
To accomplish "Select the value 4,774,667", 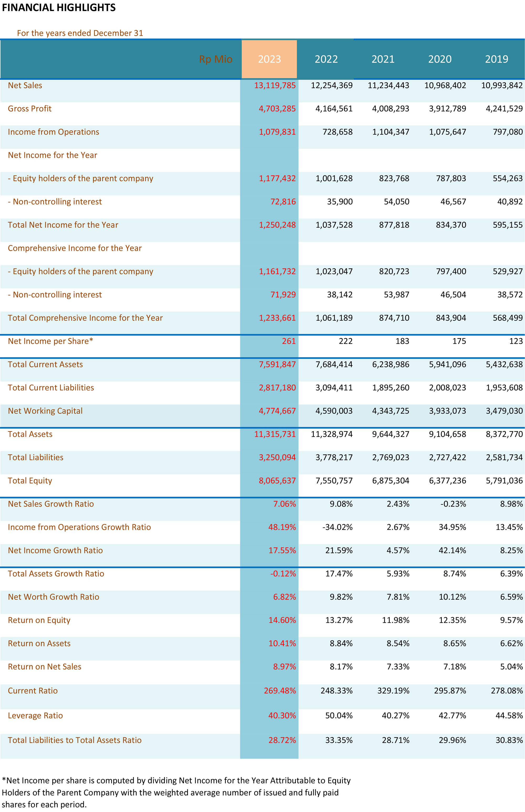I will [x=277, y=411].
